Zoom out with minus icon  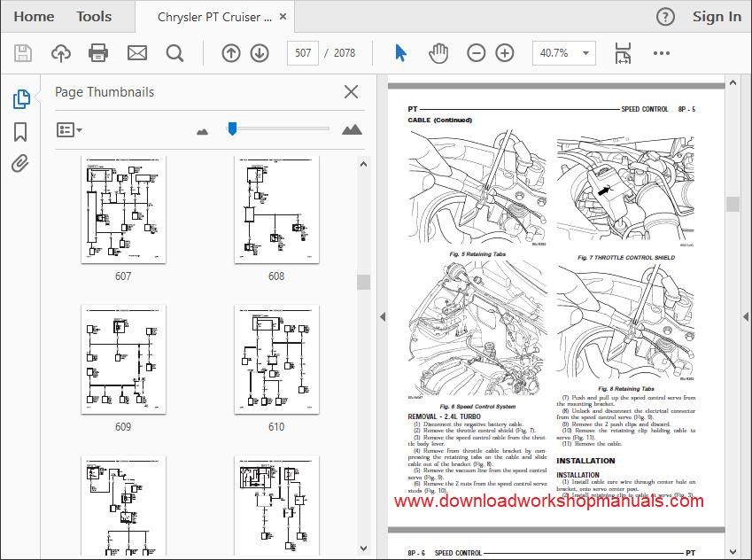(x=477, y=53)
